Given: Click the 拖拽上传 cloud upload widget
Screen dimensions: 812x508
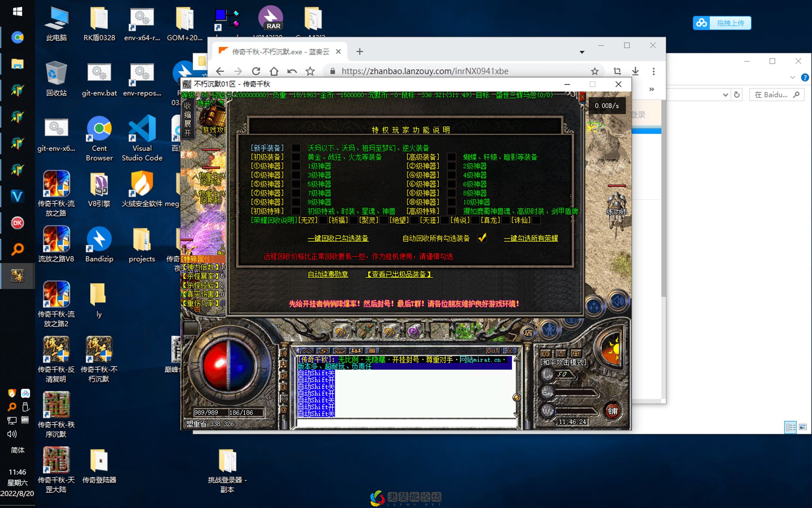Looking at the screenshot, I should click(722, 23).
